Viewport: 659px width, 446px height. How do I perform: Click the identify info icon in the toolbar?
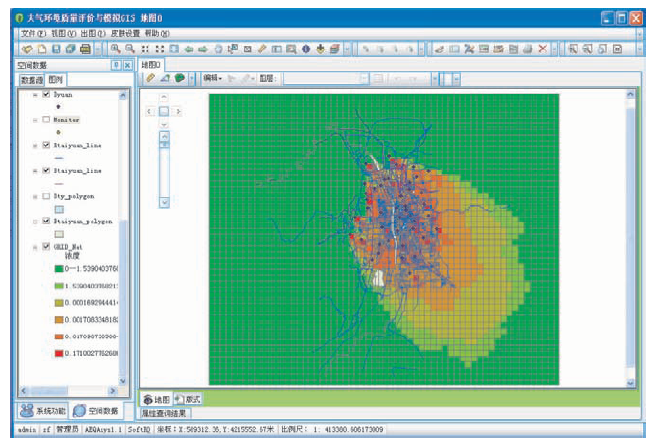305,48
